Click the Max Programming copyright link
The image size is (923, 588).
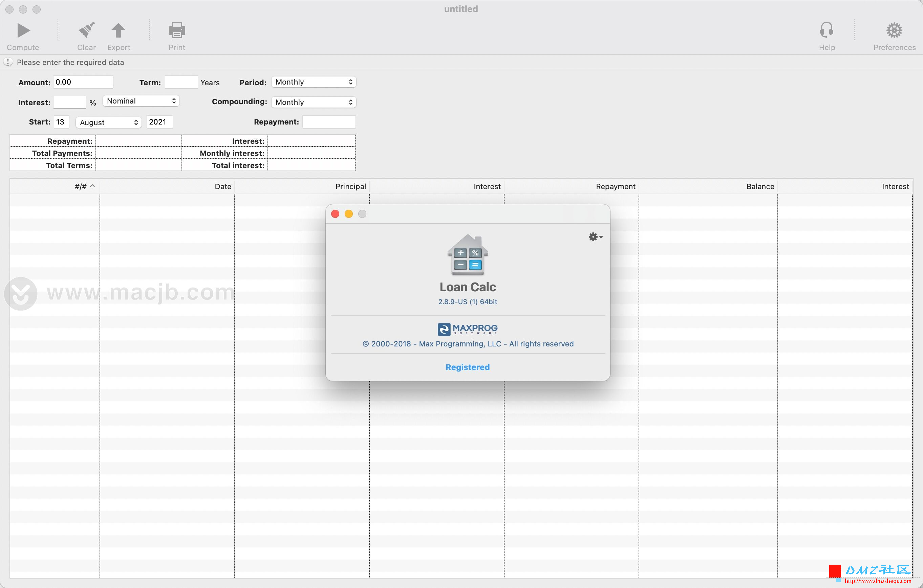(468, 344)
